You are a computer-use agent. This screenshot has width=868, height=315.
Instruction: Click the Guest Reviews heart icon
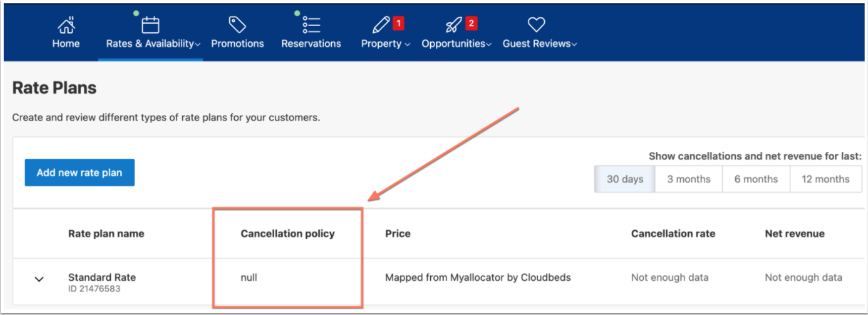(x=536, y=24)
